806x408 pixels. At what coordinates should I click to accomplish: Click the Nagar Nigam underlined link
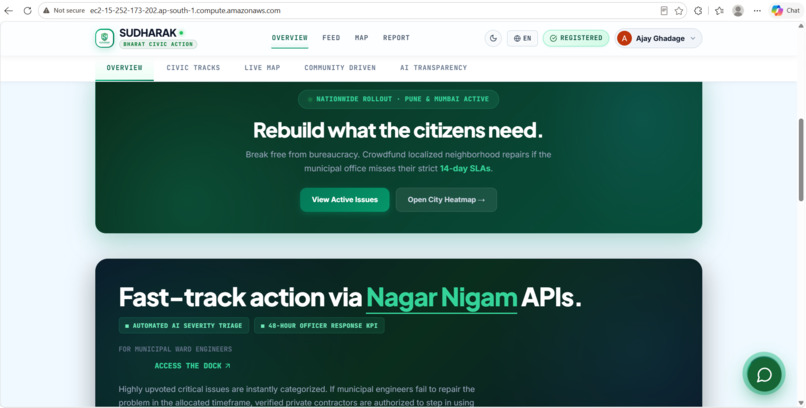[442, 298]
